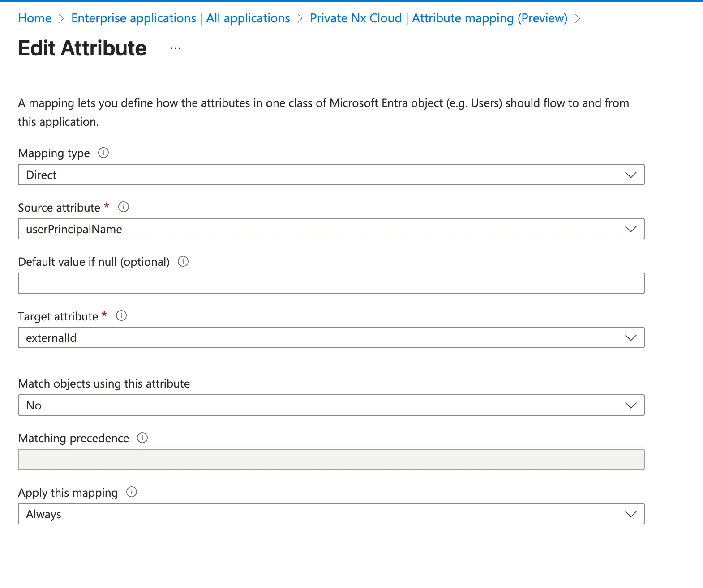This screenshot has height=588, width=703.
Task: Open Apply this mapping dropdown set to Always
Action: coord(331,514)
